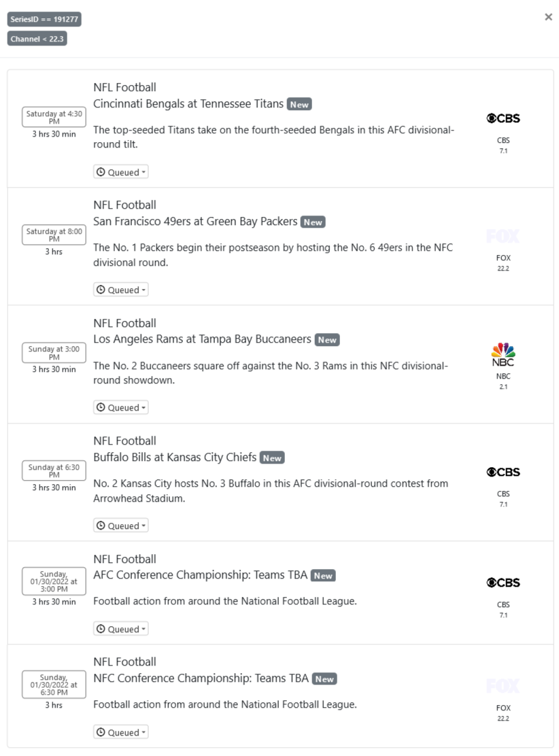The width and height of the screenshot is (559, 756).
Task: Select Cincinnati Bengals at Tennessee Titans title
Action: point(188,104)
